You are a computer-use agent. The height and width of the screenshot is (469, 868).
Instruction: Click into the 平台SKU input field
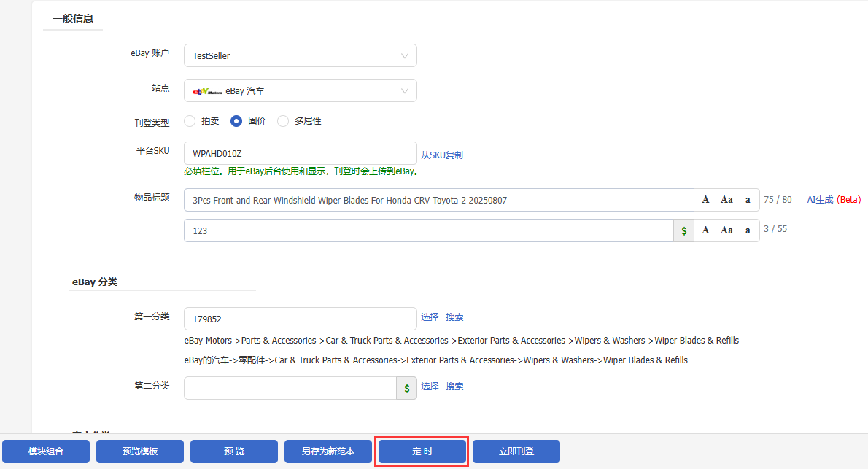(x=300, y=153)
